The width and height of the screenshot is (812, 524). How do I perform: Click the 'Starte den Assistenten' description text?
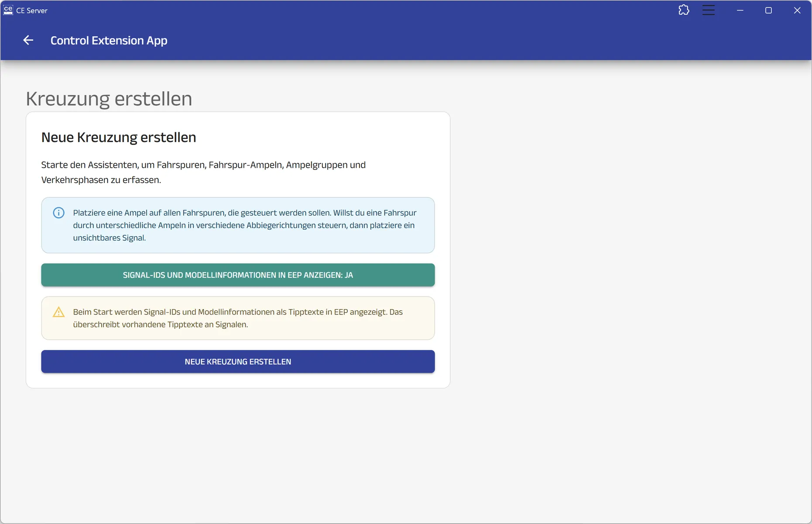pyautogui.click(x=203, y=172)
